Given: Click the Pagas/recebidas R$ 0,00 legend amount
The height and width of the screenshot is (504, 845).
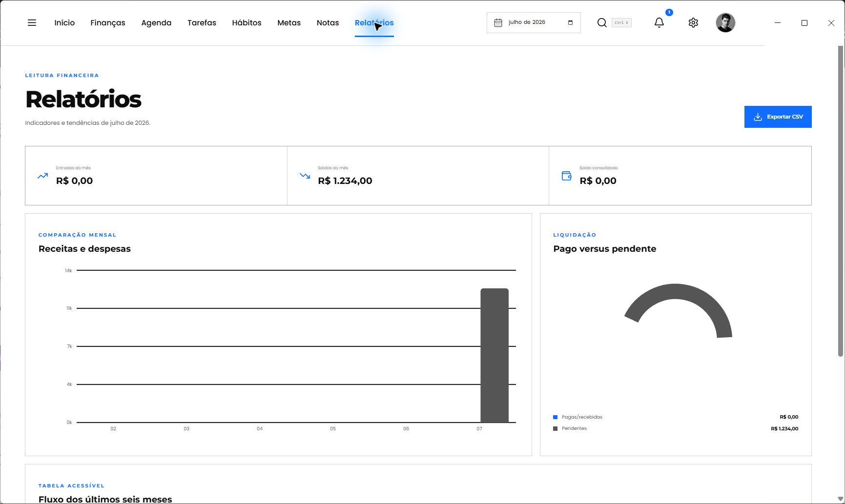Looking at the screenshot, I should pyautogui.click(x=789, y=417).
